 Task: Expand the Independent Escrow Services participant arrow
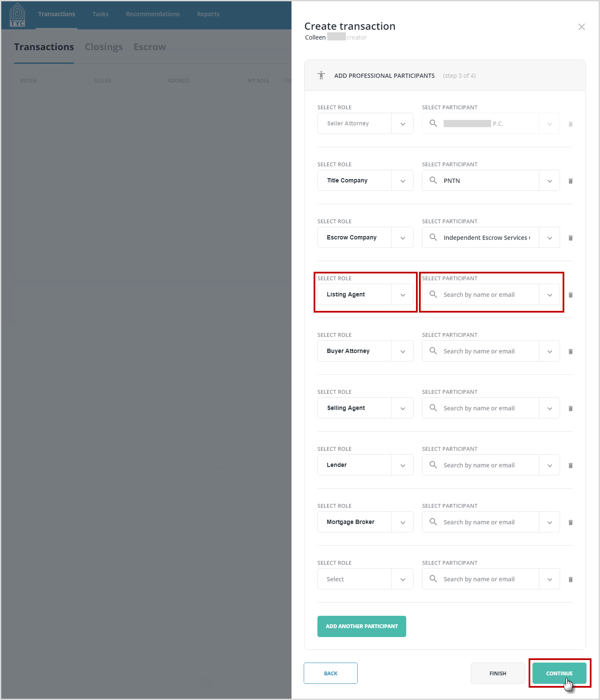pyautogui.click(x=549, y=238)
